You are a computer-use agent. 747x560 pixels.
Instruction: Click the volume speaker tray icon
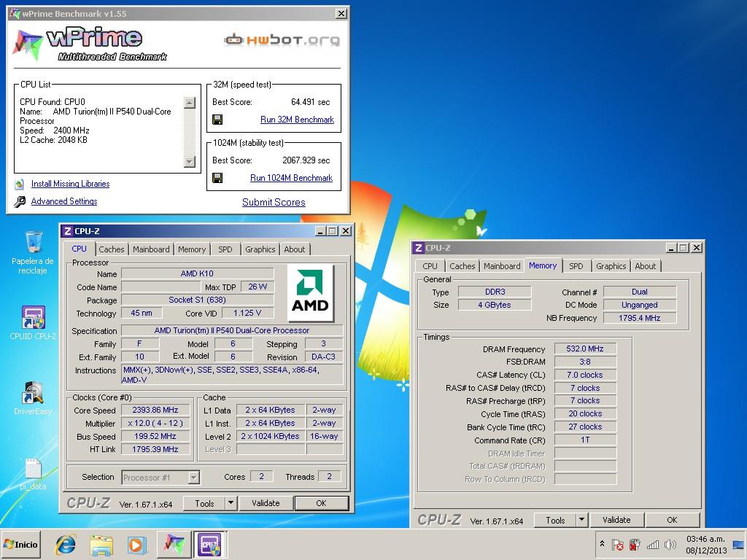(x=670, y=544)
